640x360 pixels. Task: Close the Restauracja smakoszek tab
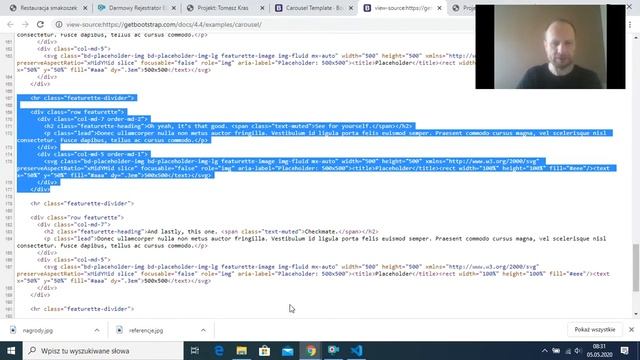85,8
